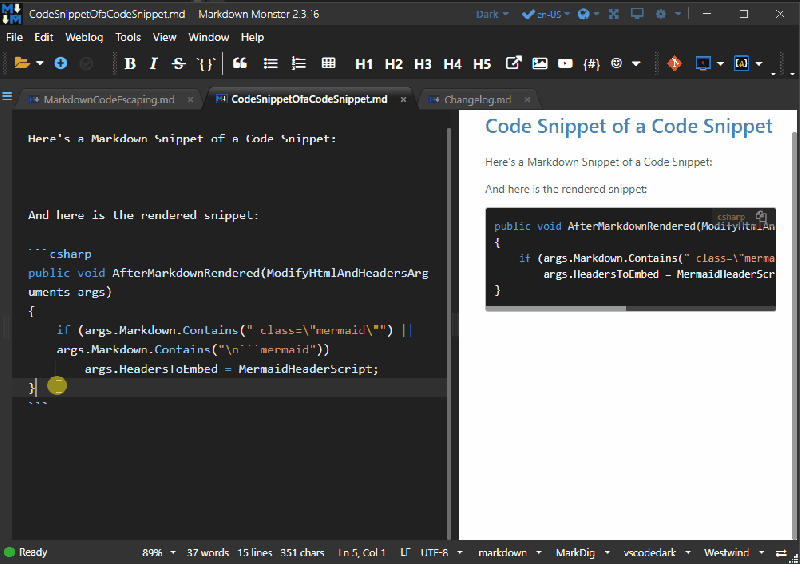Close the Changelog.md tab
Viewport: 800px width, 564px height.
click(528, 100)
